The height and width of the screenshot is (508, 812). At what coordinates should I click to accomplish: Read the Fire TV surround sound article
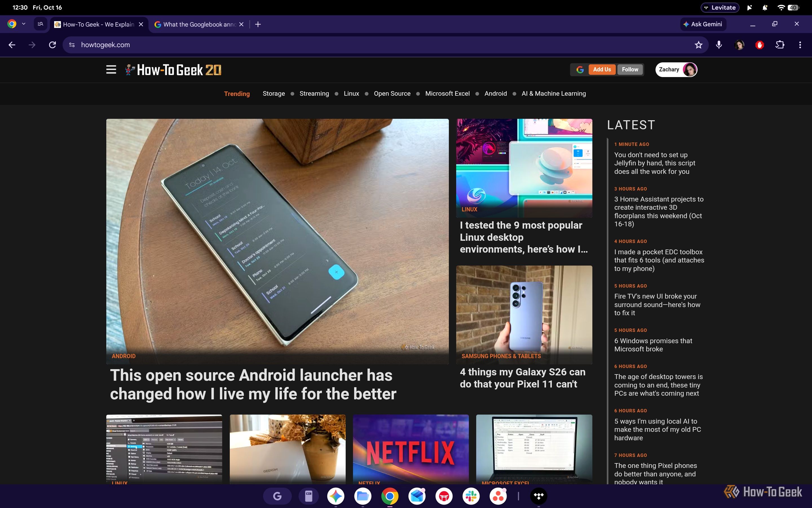(657, 305)
